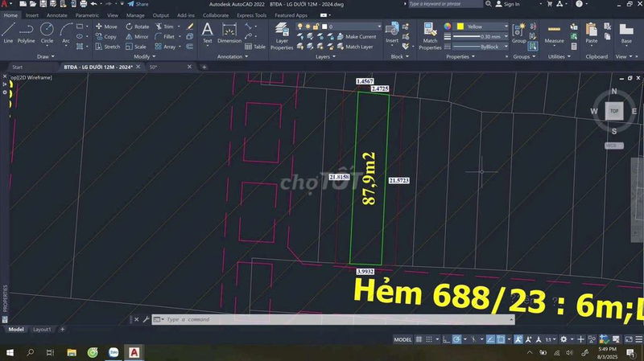
Task: Click the TOP face of ViewCube
Action: tap(614, 111)
